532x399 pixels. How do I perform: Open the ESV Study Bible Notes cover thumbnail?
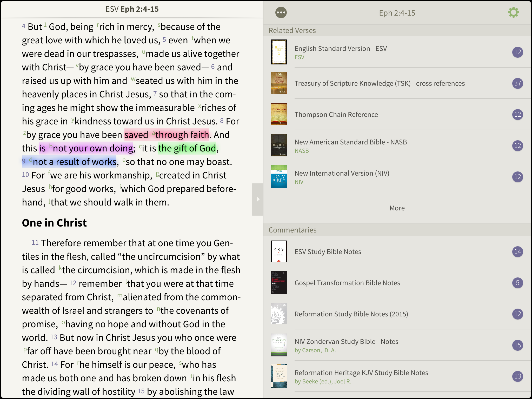click(279, 251)
